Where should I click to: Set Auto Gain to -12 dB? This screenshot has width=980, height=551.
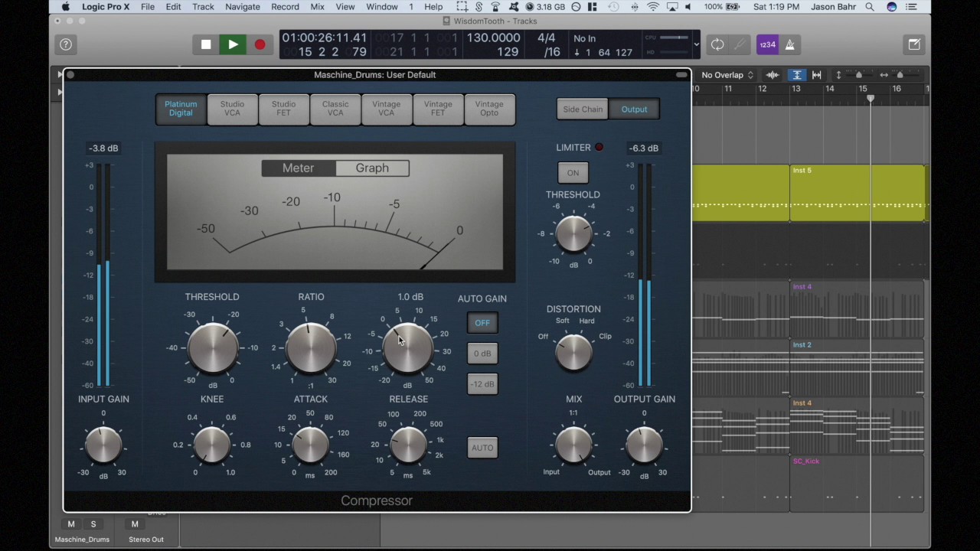click(x=482, y=384)
